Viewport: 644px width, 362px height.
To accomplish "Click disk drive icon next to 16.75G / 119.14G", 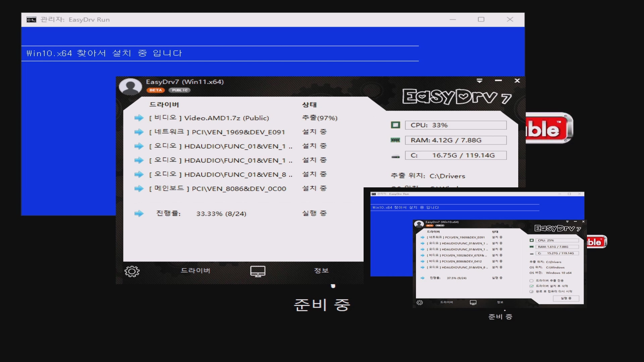I will (395, 157).
